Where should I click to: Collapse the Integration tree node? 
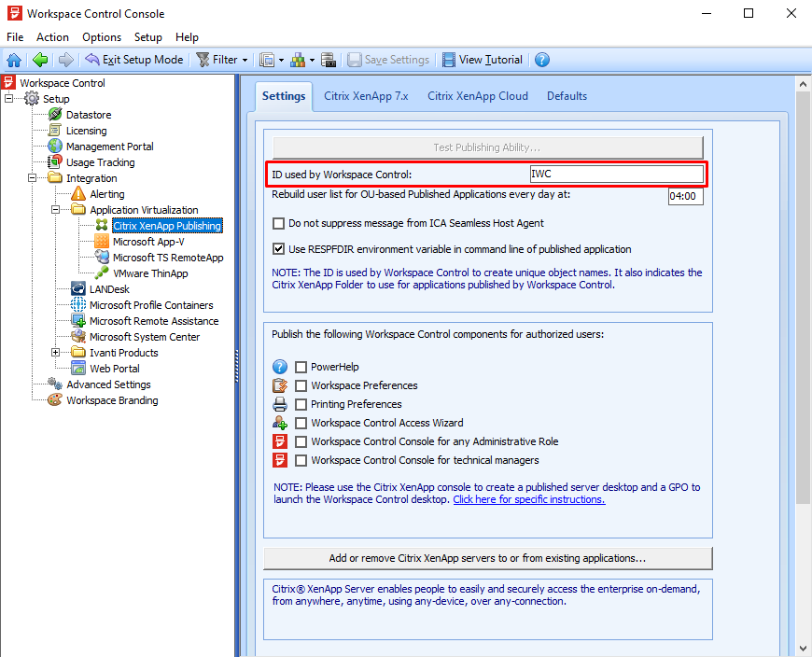point(32,177)
